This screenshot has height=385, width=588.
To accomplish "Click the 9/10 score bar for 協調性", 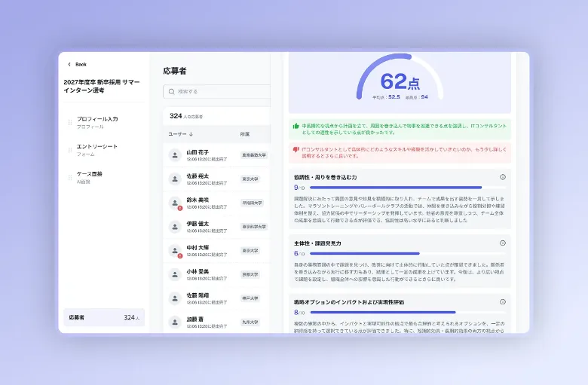I will pos(408,188).
